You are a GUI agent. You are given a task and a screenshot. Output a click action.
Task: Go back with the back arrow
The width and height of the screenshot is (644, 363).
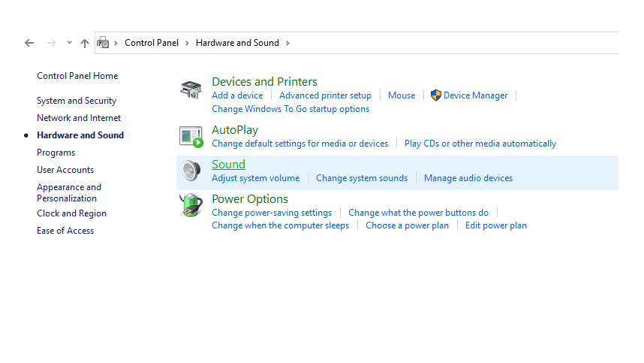point(29,43)
